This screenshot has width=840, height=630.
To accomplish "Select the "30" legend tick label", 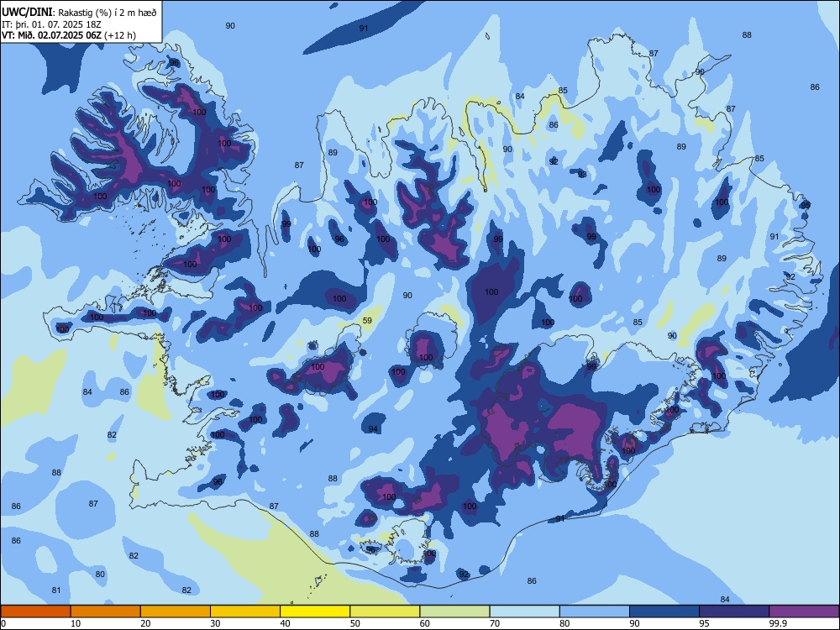I will point(215,623).
